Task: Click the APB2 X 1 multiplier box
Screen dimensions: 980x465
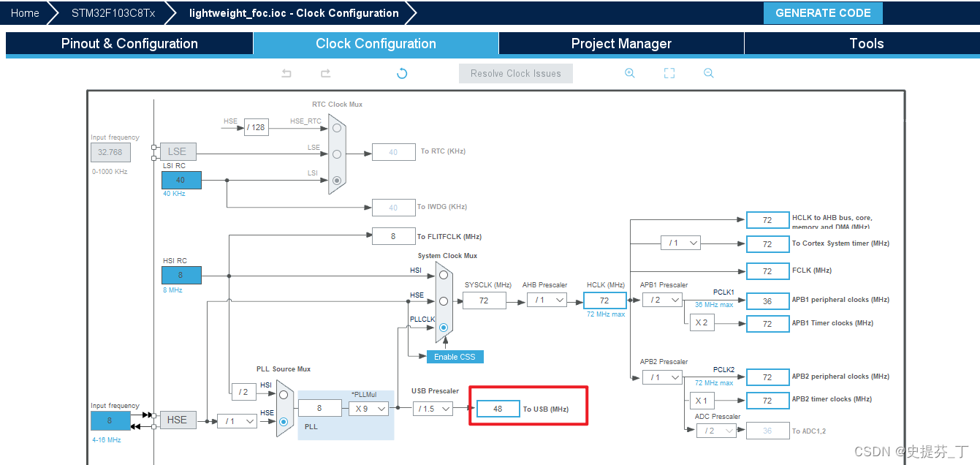Action: coord(702,401)
